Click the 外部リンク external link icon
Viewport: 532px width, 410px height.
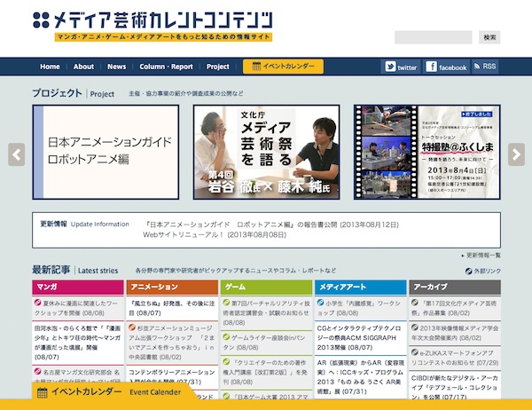point(482,271)
